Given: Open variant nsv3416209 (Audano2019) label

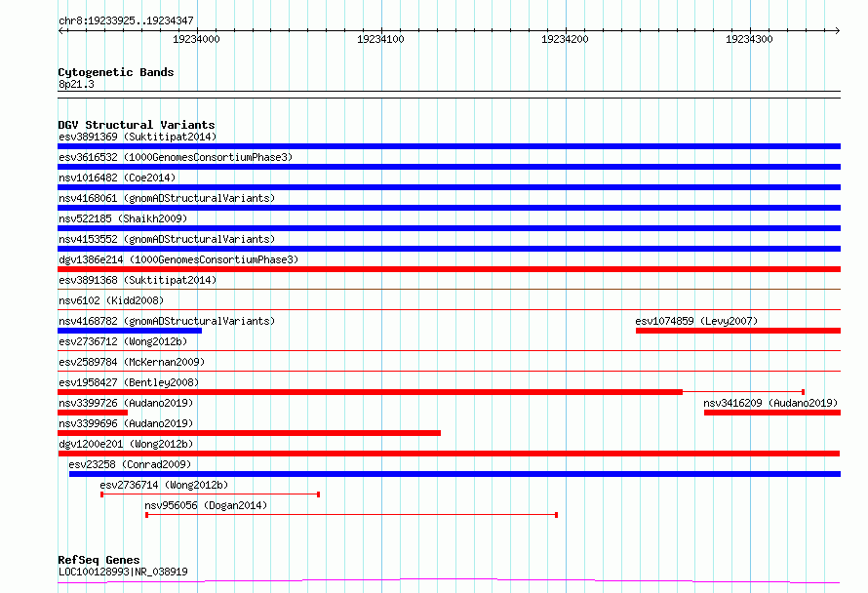Looking at the screenshot, I should coord(770,403).
